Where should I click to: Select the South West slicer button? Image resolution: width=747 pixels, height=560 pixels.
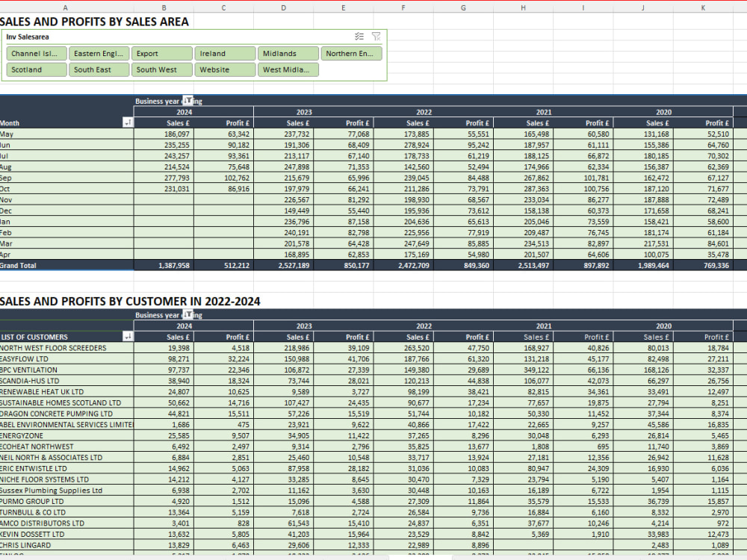point(161,69)
